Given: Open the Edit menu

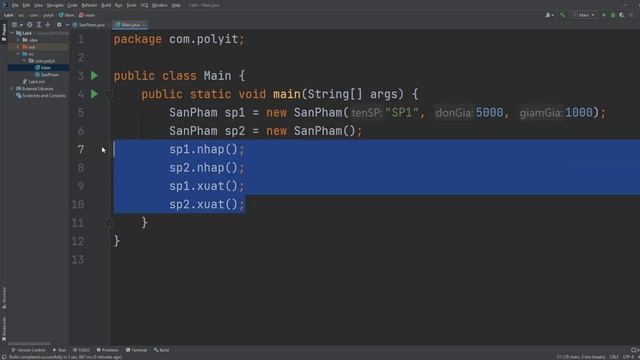Looking at the screenshot, I should [x=26, y=5].
